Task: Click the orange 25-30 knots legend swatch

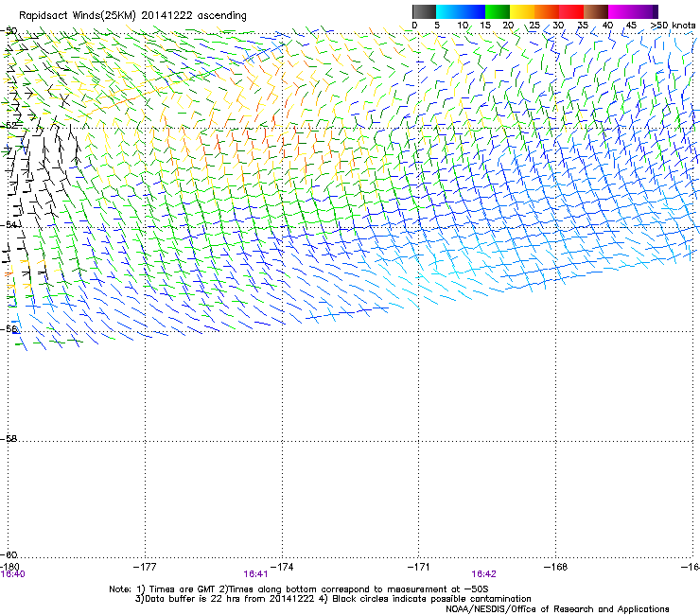Action: point(547,11)
